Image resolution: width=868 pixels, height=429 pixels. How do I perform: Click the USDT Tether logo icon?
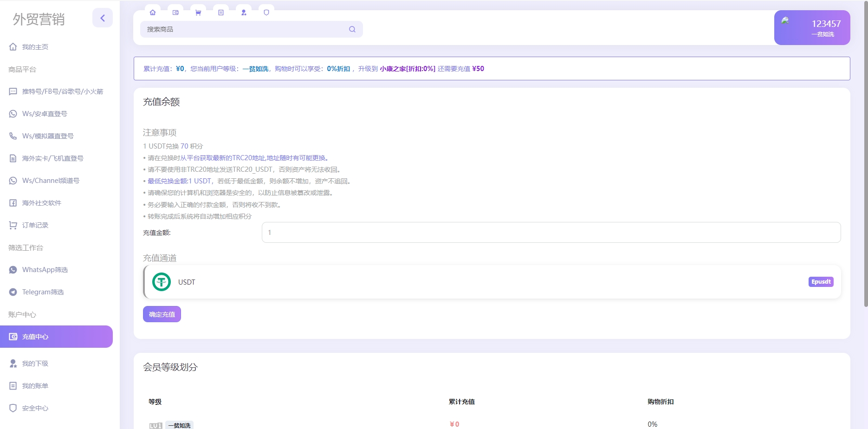point(162,282)
